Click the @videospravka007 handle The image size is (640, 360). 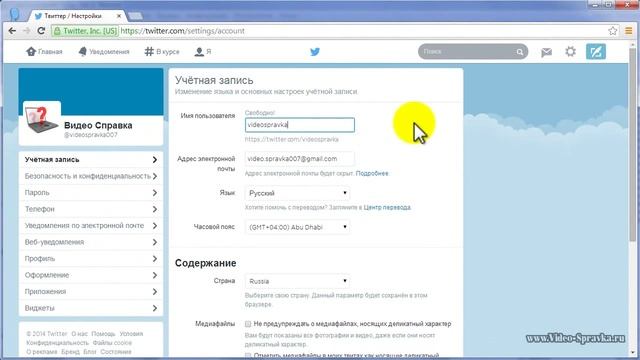tap(91, 135)
